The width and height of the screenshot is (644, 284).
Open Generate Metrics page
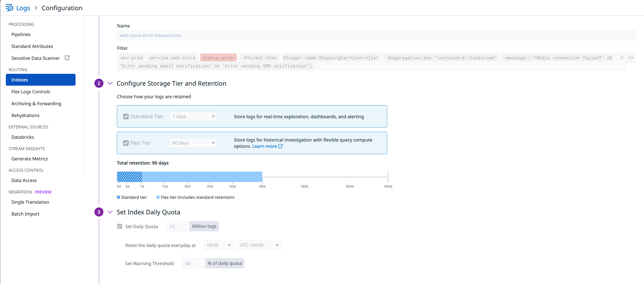[30, 159]
